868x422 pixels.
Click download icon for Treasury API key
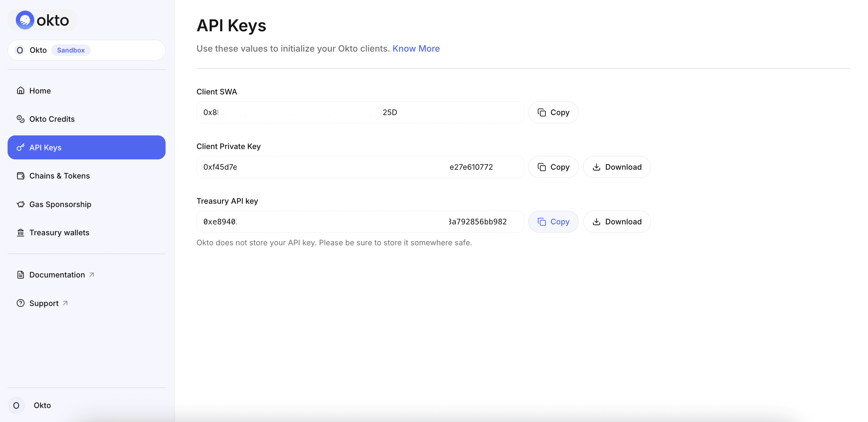click(597, 222)
